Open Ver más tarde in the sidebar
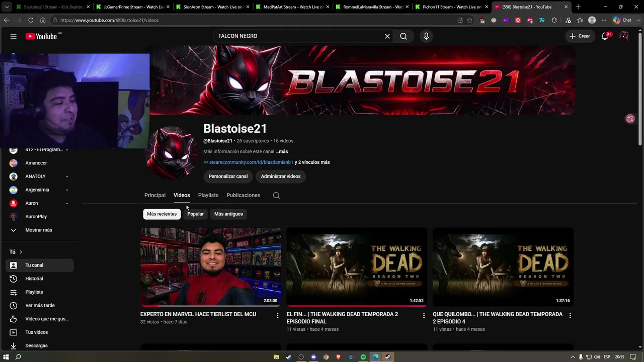644x362 pixels. 39,305
